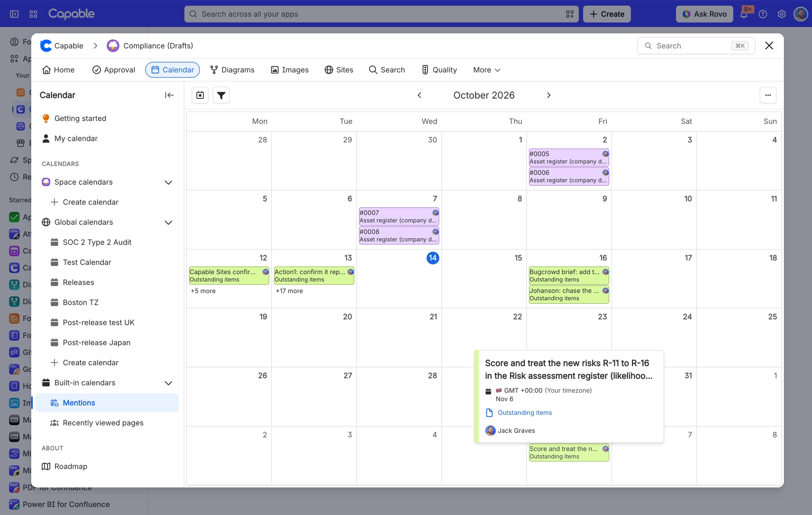Collapse the Calendar sidebar panel
The width and height of the screenshot is (812, 515).
(x=169, y=95)
